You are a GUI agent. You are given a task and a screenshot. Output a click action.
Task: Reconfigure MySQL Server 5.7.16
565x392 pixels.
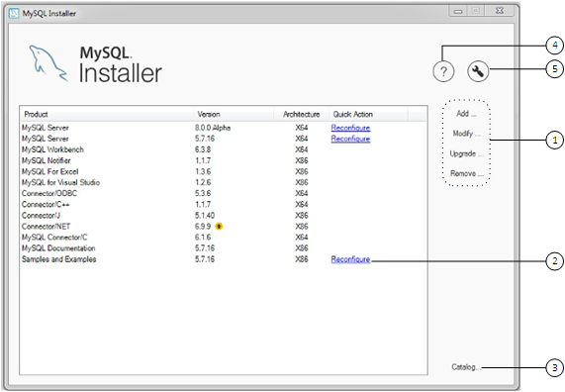tap(350, 139)
